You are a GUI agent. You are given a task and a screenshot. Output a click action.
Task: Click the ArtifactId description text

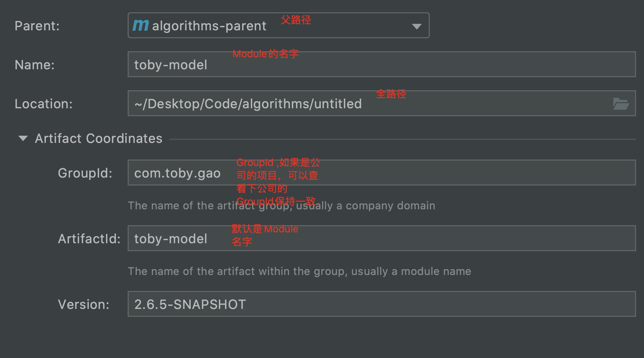299,271
